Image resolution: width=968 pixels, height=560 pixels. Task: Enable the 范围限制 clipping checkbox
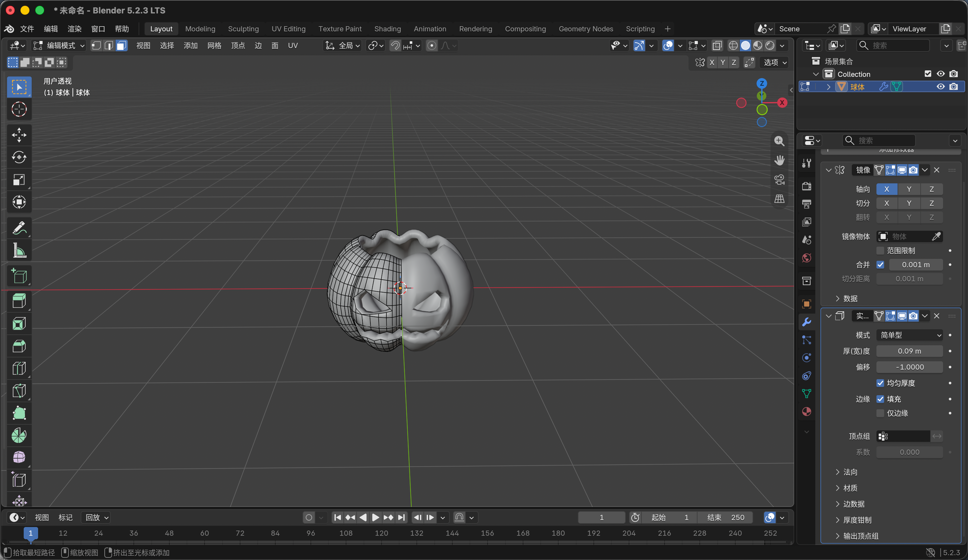[x=880, y=251]
